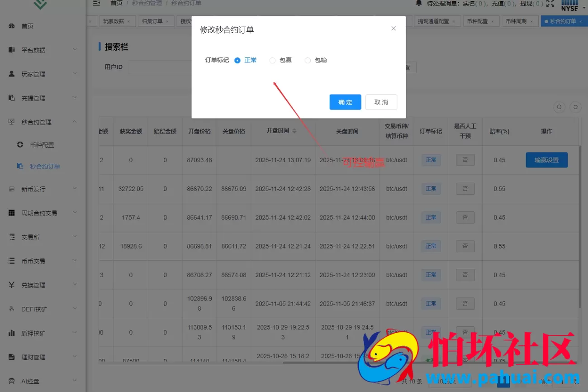Click the 玩家管理 user icon
The height and width of the screenshot is (392, 588).
pyautogui.click(x=12, y=74)
